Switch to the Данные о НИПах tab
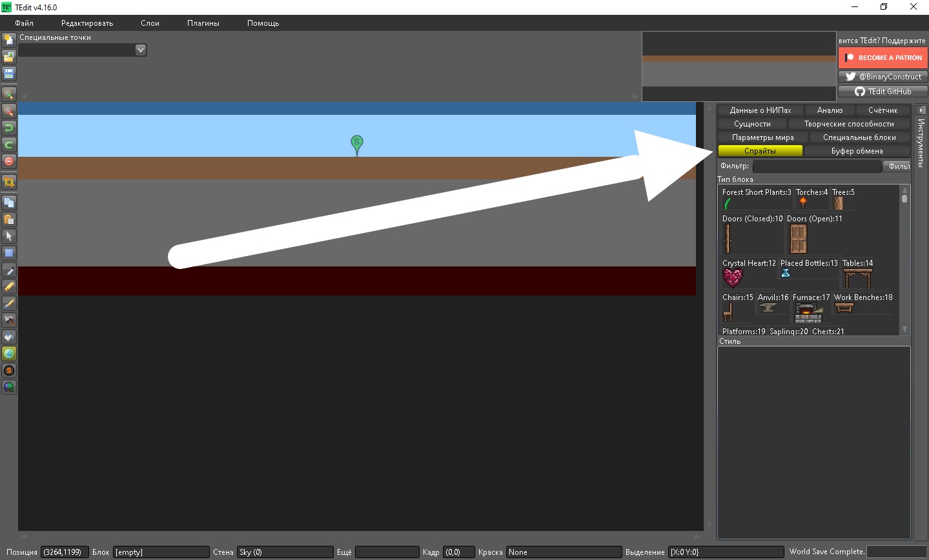The image size is (929, 560). (761, 110)
